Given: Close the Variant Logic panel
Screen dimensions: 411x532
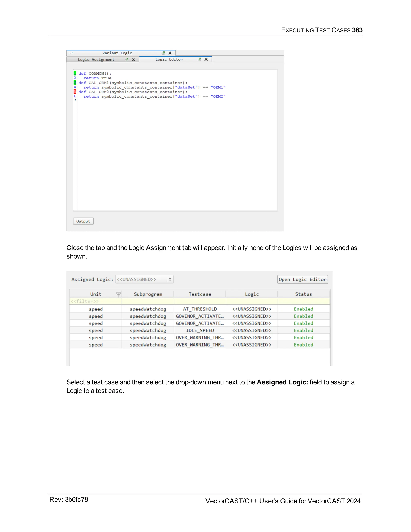Looking at the screenshot, I should click(x=170, y=53).
